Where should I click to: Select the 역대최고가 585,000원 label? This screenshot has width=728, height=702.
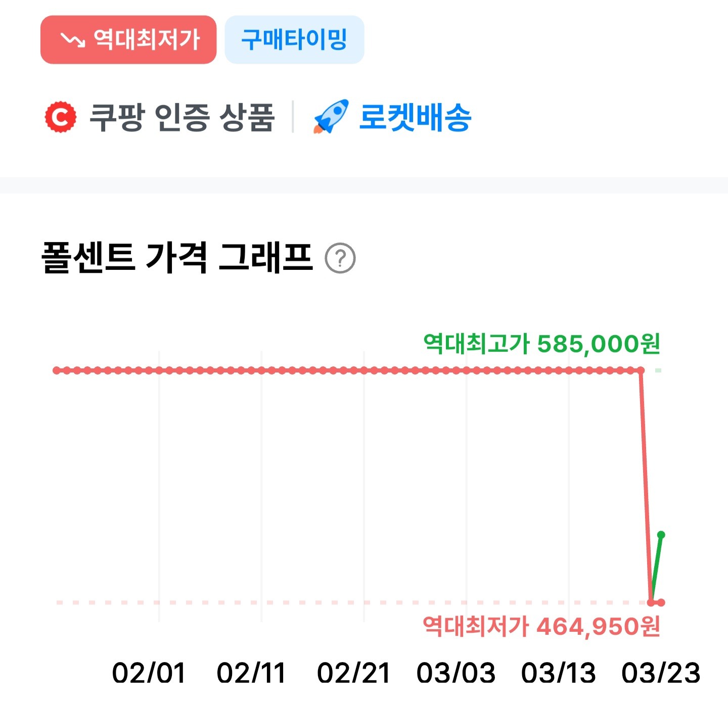coord(541,344)
